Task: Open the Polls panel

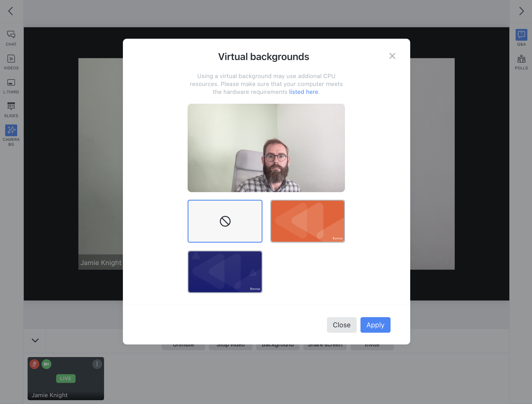Action: (x=521, y=62)
